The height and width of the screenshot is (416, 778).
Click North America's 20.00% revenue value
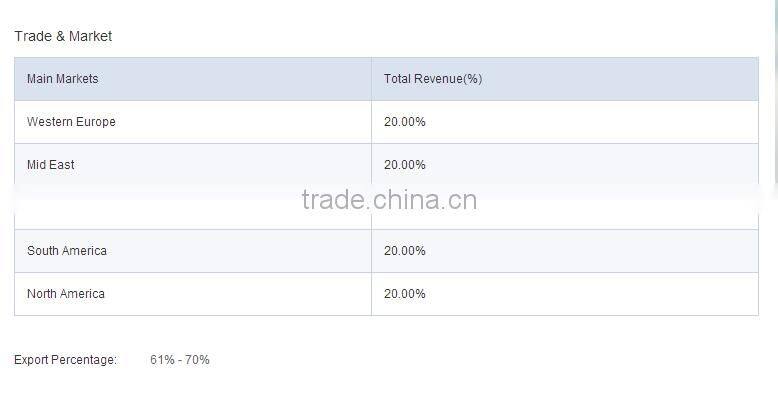tap(404, 294)
